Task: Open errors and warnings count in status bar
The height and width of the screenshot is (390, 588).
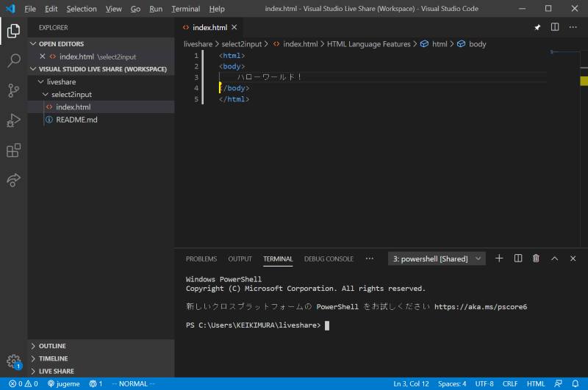Action: pyautogui.click(x=24, y=383)
